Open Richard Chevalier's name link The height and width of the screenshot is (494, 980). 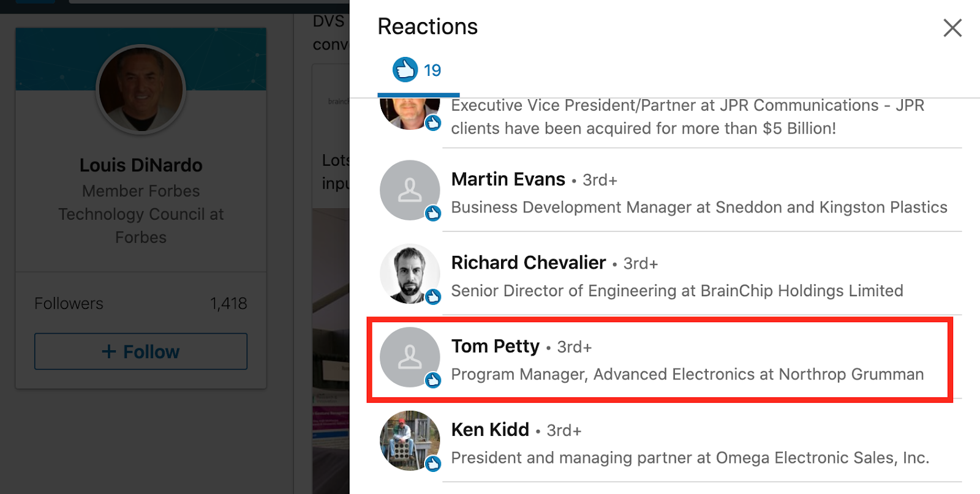[528, 263]
